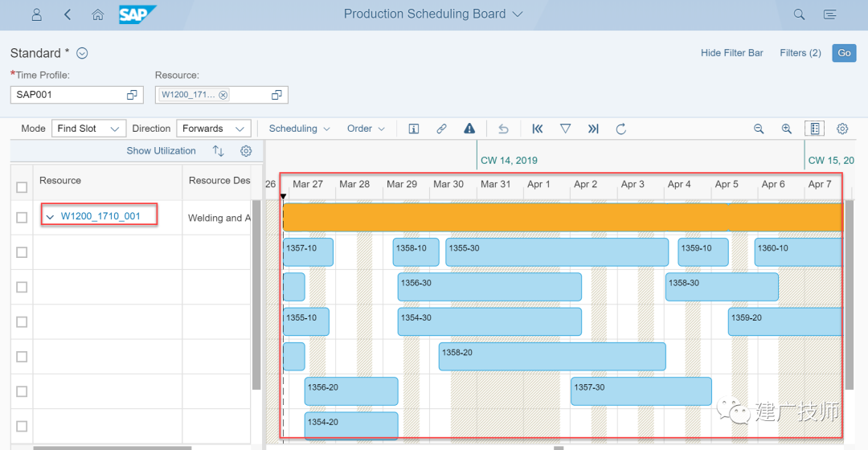Open the Direction Forwards dropdown
Screen dimensions: 868x450
(213, 129)
